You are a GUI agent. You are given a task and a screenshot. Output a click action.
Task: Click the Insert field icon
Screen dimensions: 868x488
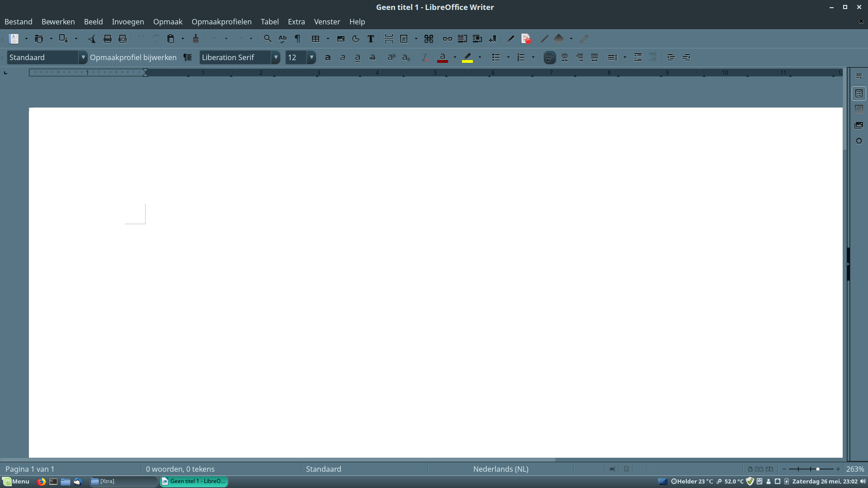tap(404, 39)
